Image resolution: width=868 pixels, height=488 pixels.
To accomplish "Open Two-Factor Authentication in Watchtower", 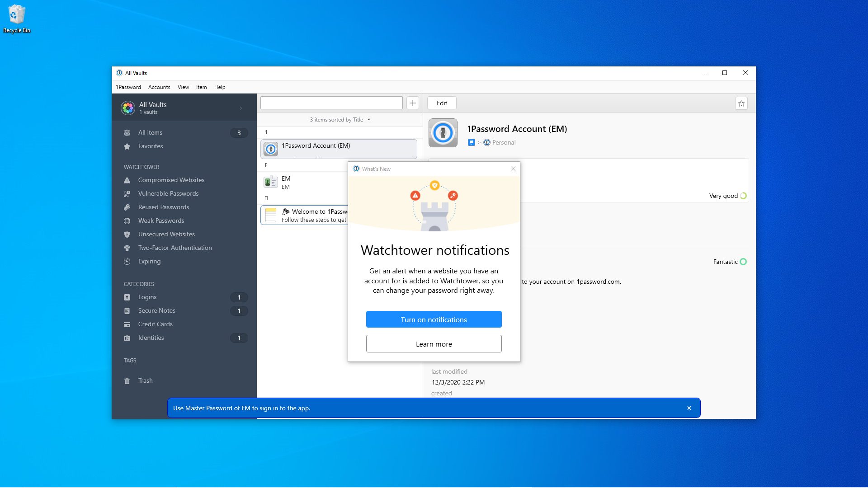I will 175,248.
